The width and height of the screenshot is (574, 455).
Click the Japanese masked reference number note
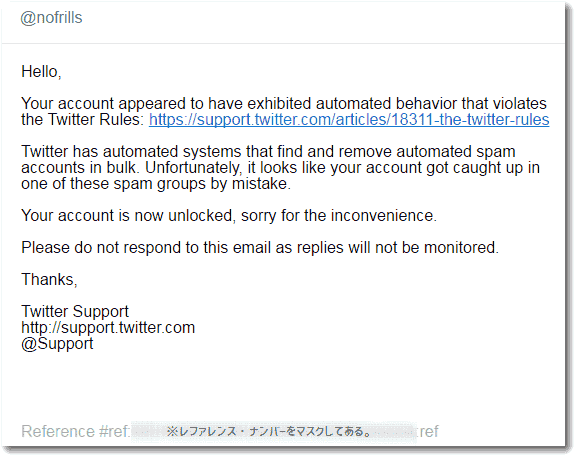[x=269, y=432]
